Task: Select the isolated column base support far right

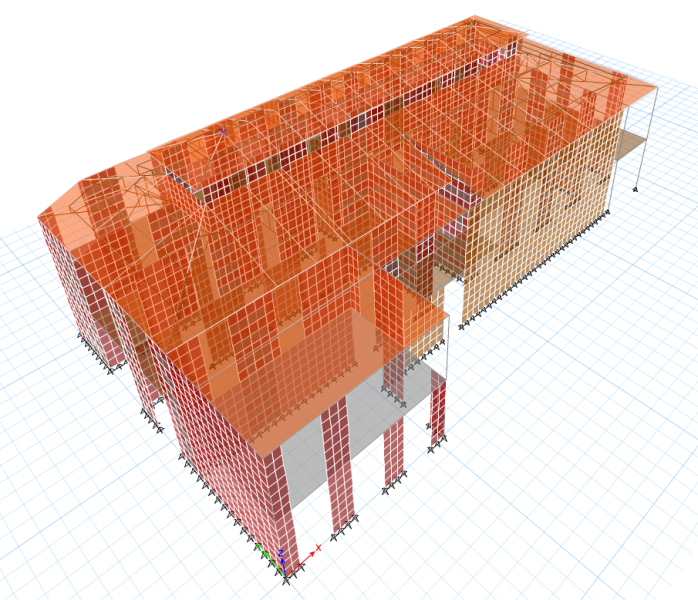Action: click(635, 190)
